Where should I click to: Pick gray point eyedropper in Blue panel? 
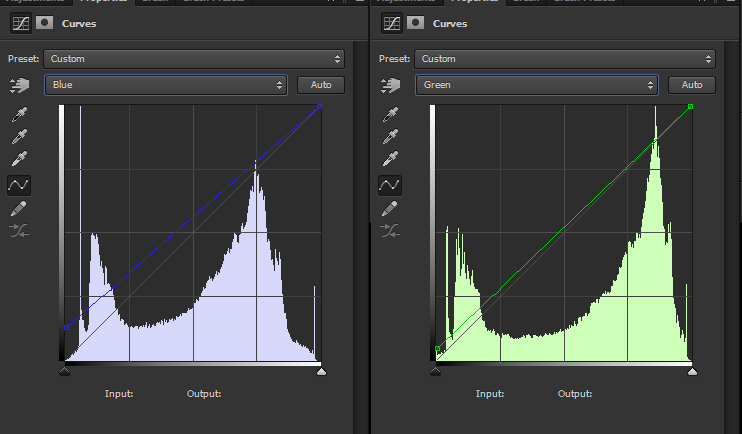point(19,136)
